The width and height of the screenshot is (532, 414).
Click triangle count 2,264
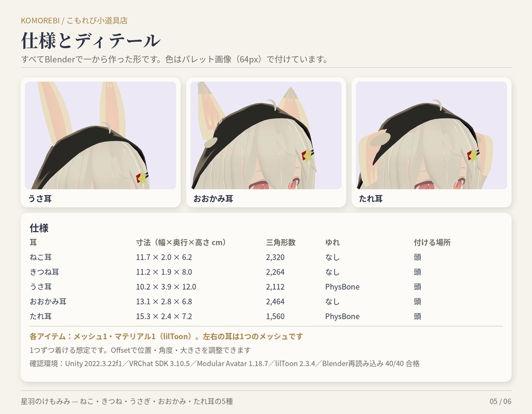pyautogui.click(x=275, y=271)
